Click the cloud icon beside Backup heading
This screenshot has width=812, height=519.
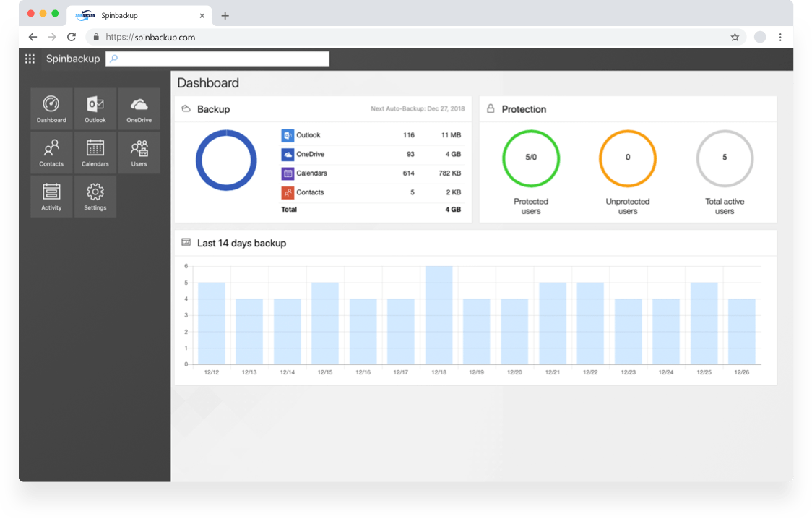(186, 108)
